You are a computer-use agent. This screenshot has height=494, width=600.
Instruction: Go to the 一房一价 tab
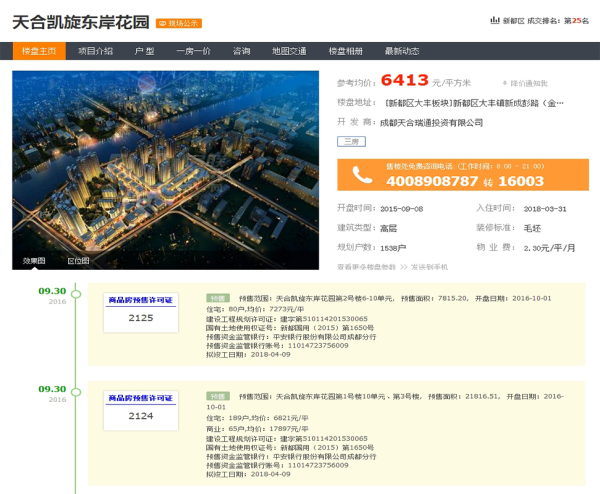click(x=193, y=51)
